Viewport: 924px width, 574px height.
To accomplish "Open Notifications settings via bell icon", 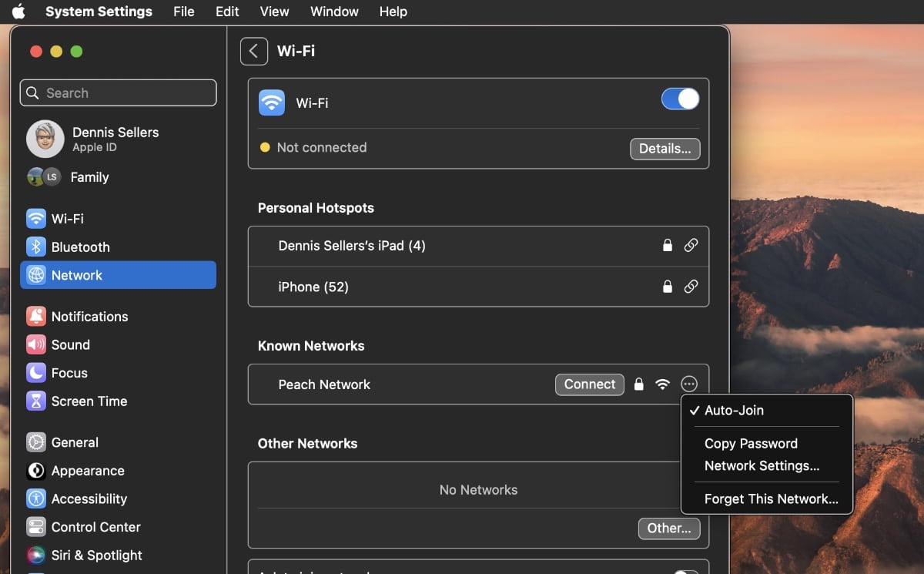I will (x=36, y=316).
